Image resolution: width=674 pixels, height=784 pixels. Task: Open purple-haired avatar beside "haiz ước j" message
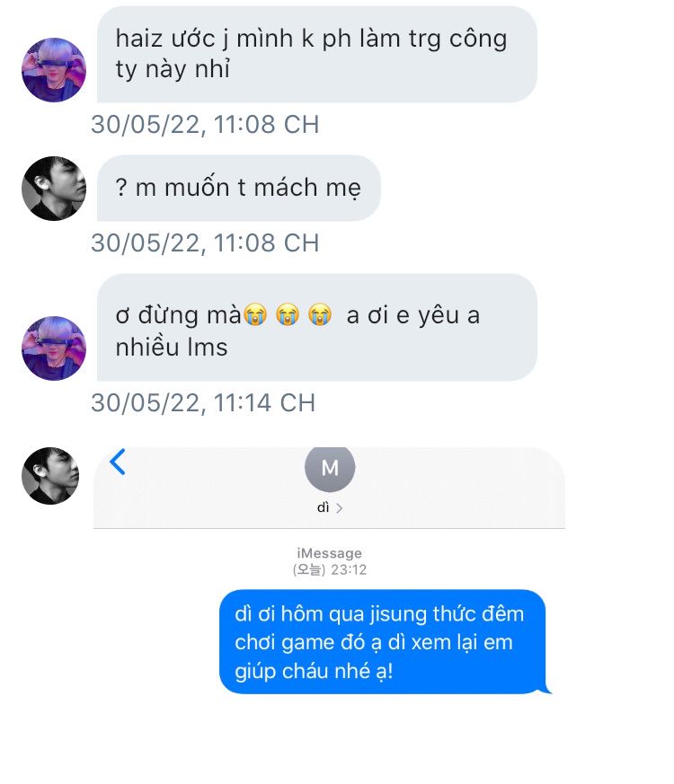tap(54, 70)
